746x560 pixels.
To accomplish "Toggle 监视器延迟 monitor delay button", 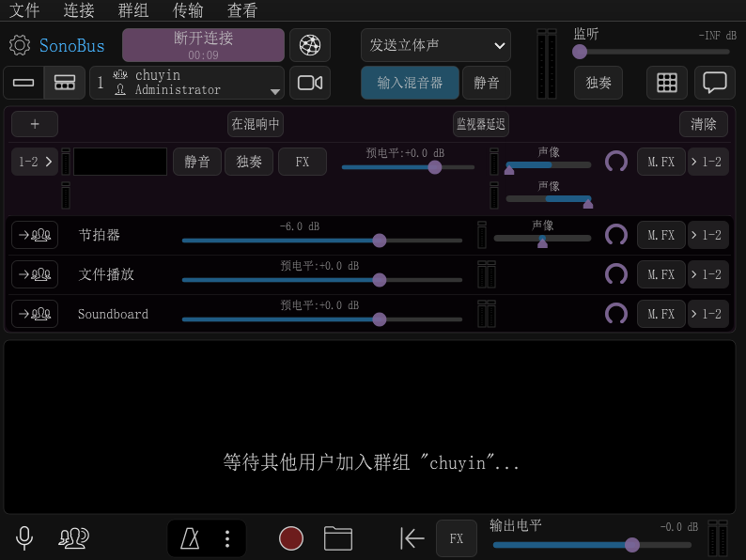I will click(480, 124).
